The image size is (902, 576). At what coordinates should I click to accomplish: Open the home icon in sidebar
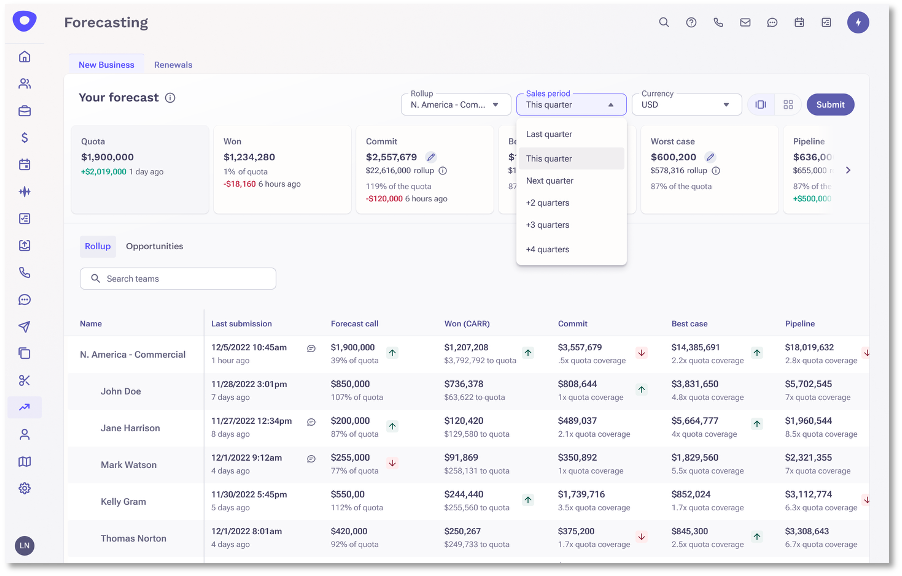[24, 56]
